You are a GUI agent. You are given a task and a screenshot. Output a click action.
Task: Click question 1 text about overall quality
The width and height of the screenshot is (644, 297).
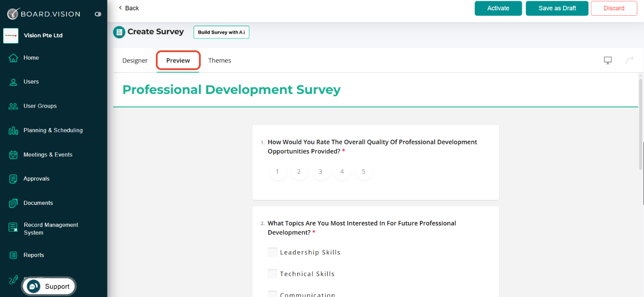click(x=372, y=146)
